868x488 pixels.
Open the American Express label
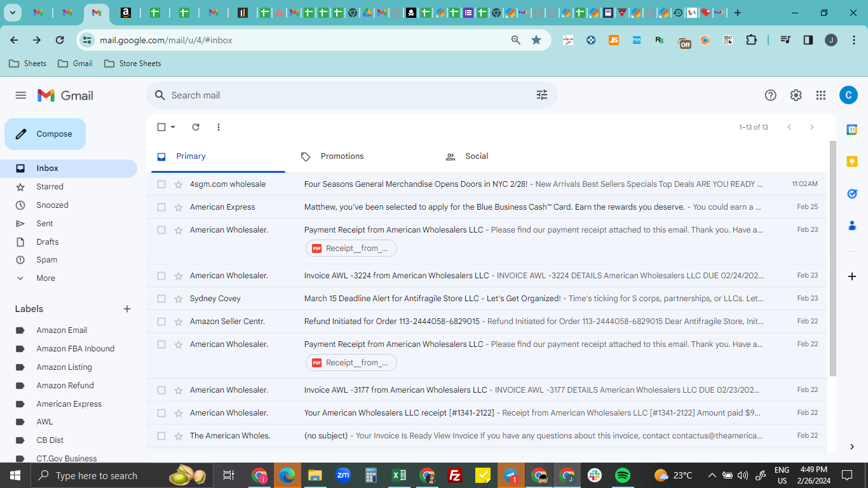click(69, 404)
